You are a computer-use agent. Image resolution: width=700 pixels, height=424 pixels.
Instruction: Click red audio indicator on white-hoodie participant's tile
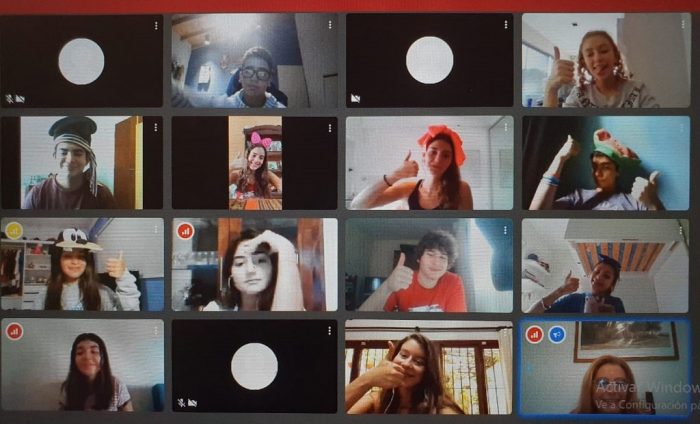click(x=185, y=231)
